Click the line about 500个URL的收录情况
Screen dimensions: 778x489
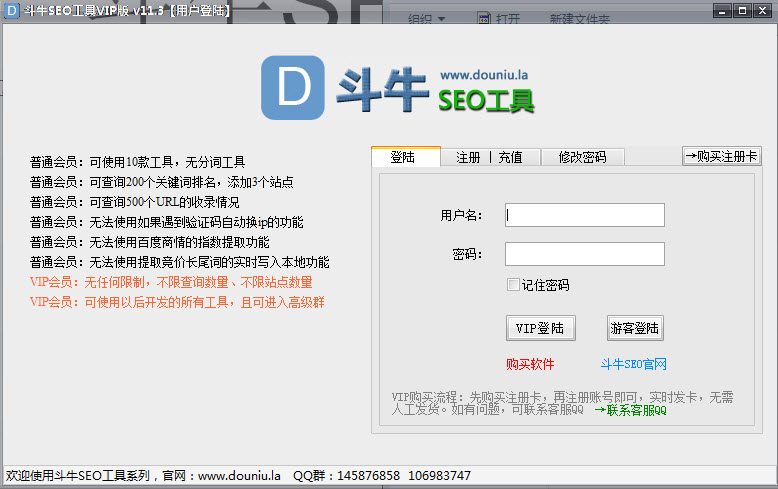tap(134, 202)
